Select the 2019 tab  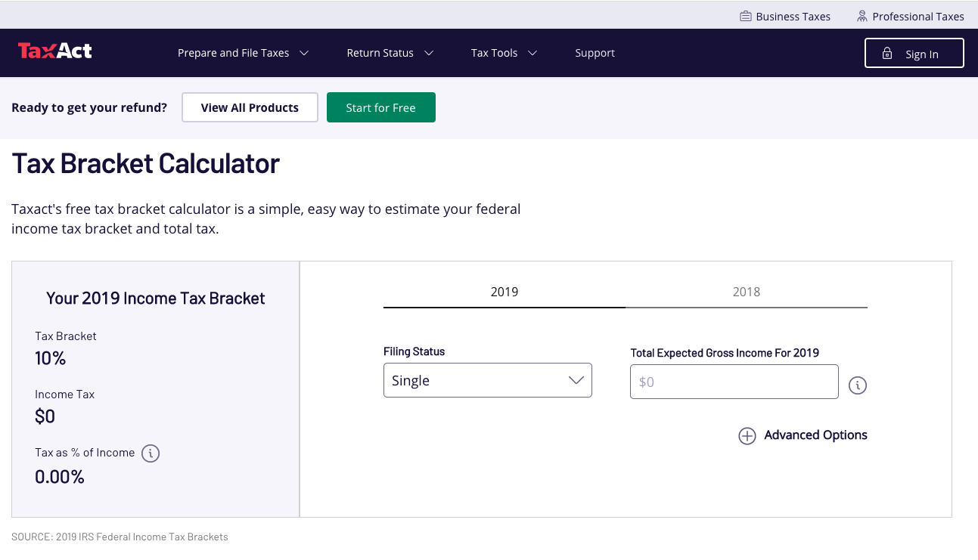pyautogui.click(x=505, y=292)
